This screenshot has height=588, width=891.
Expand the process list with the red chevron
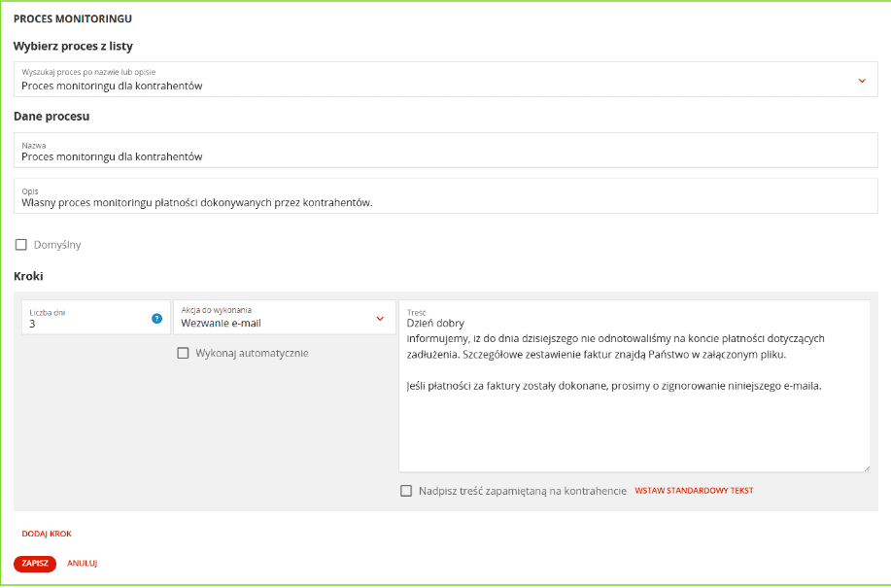pos(862,81)
